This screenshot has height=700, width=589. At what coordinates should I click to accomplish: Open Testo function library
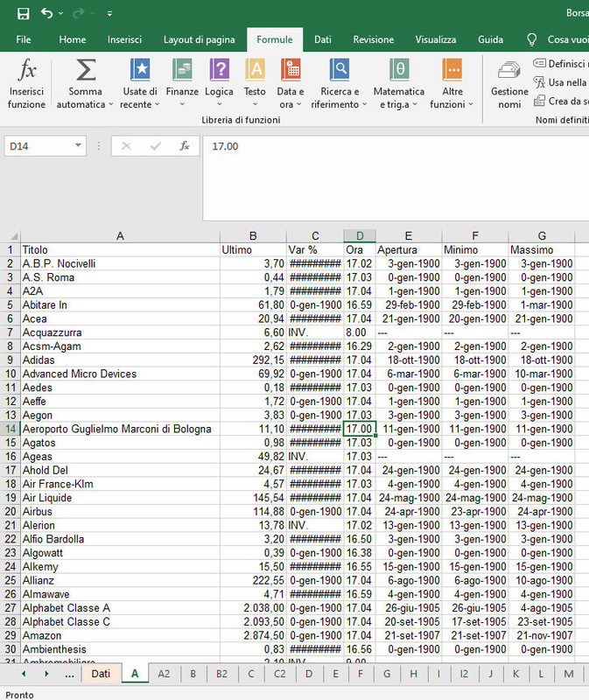click(255, 84)
